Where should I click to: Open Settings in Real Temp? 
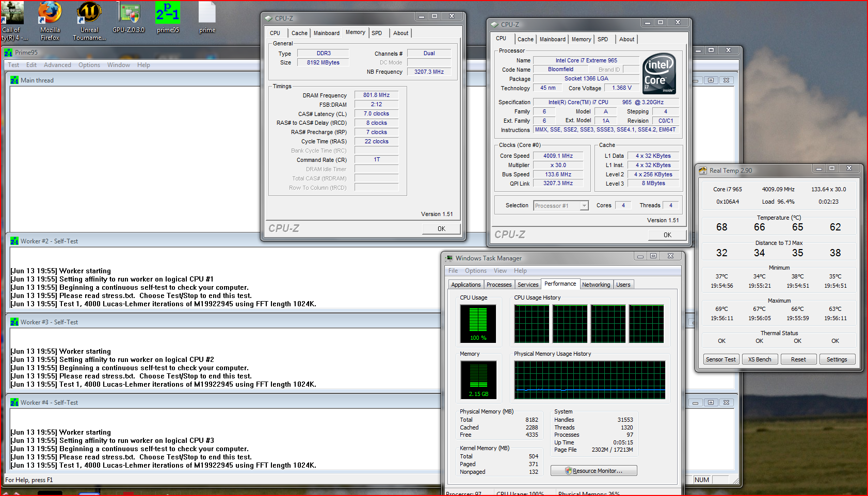pos(837,359)
